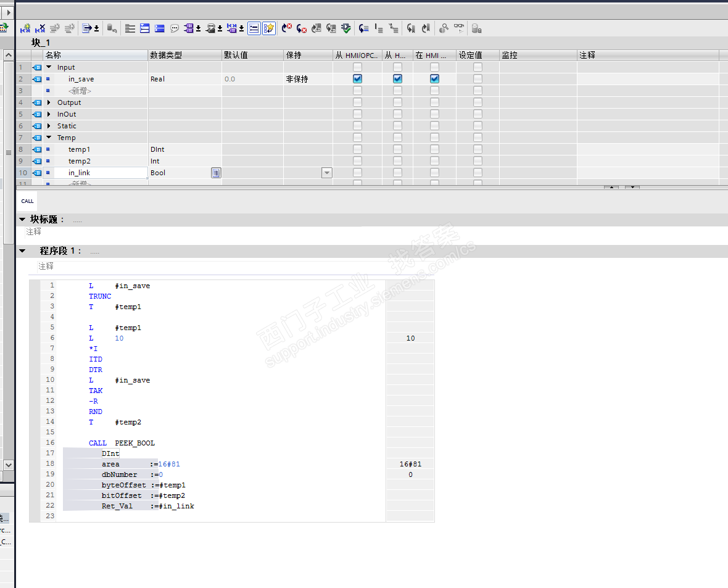Click the Delete network toolbar icon

40,29
